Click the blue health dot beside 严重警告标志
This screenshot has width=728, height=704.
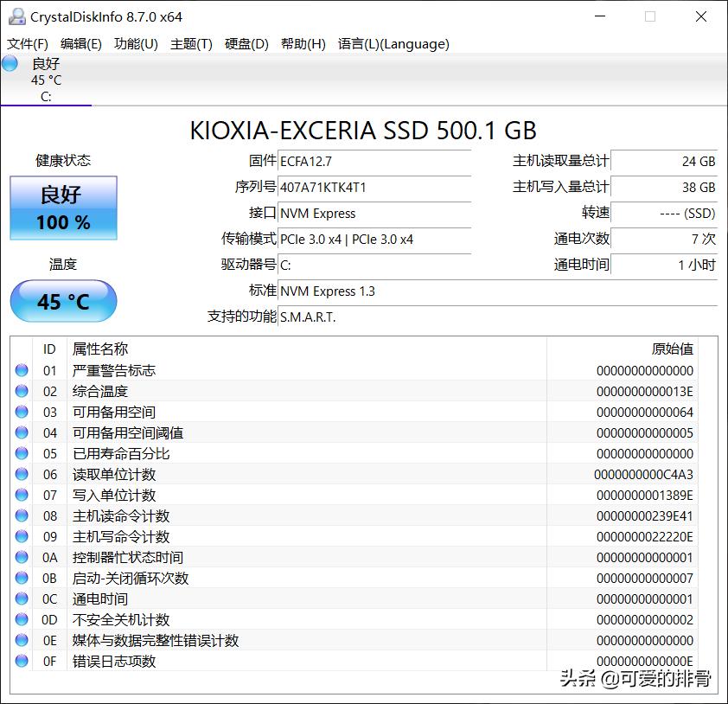point(23,370)
